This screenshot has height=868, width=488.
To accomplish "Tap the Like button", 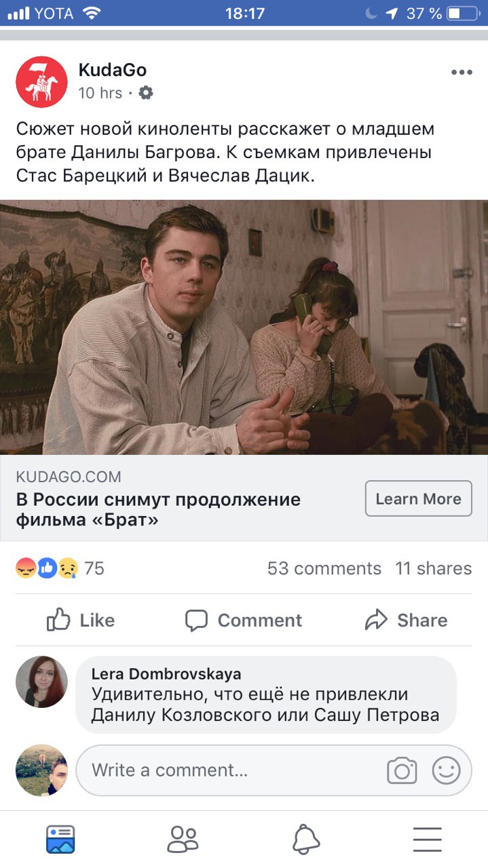I will [x=81, y=620].
